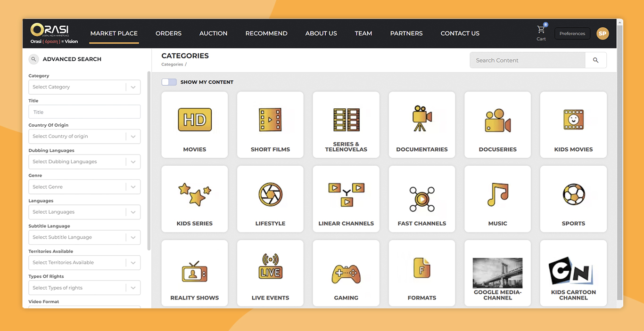Go to the Market Place tab
This screenshot has width=644, height=331.
point(114,33)
